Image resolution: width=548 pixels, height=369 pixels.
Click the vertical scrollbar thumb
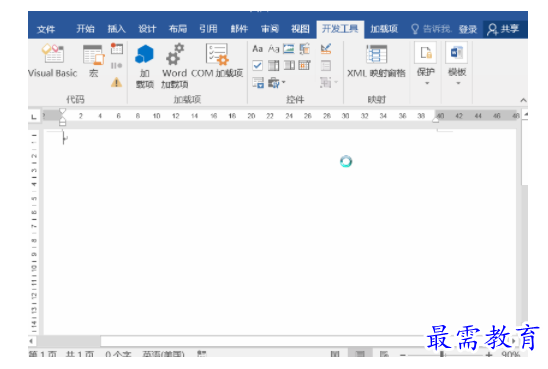pos(525,152)
